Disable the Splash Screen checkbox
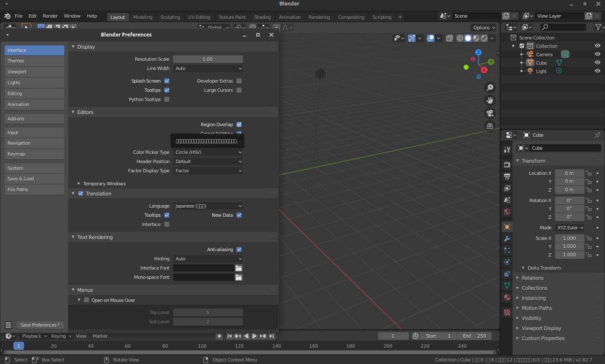This screenshot has height=364, width=605. tap(167, 81)
